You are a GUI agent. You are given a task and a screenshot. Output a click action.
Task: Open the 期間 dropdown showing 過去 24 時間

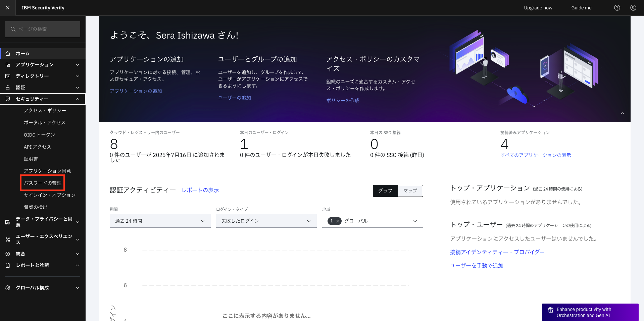click(160, 221)
